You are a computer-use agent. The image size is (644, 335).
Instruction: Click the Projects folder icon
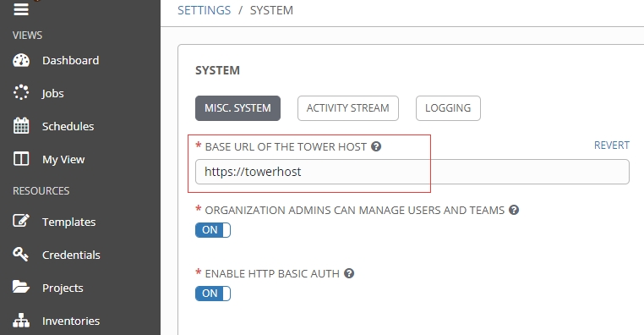tap(21, 287)
